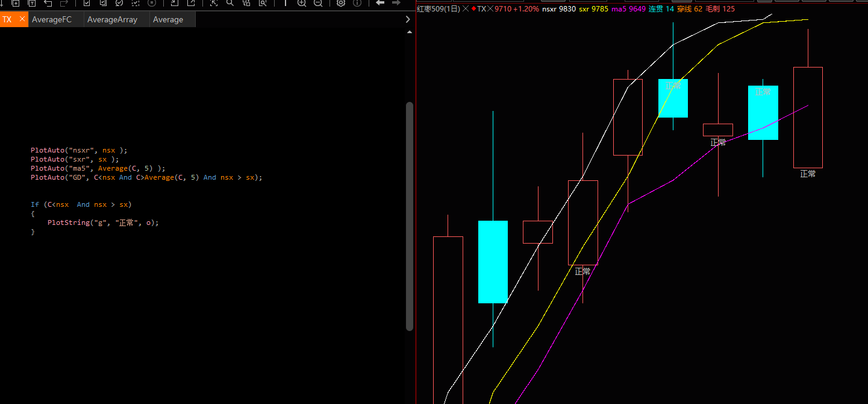This screenshot has width=868, height=404.
Task: Click the new file plus icon
Action: coord(16,3)
